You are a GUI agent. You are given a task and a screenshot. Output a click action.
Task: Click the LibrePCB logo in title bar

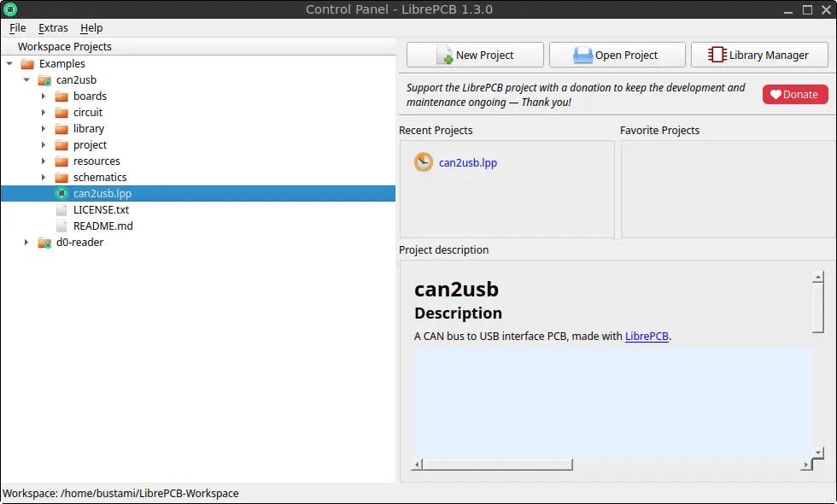coord(10,9)
